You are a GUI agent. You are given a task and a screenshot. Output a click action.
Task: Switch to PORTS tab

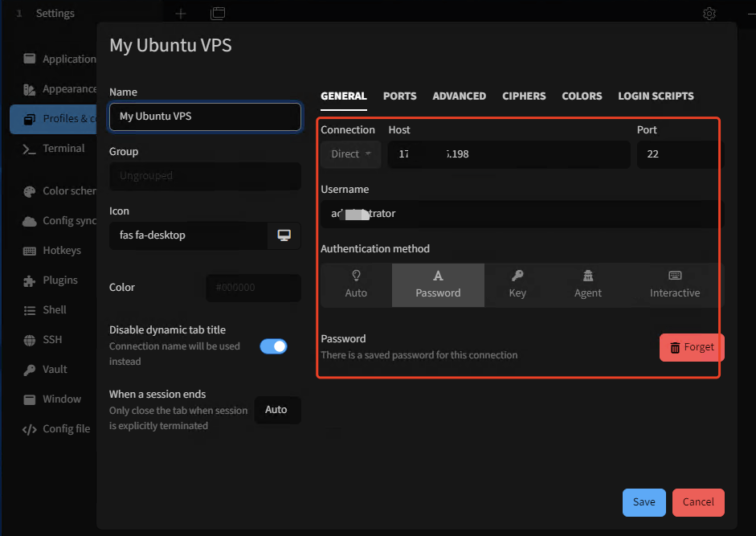[x=400, y=96]
